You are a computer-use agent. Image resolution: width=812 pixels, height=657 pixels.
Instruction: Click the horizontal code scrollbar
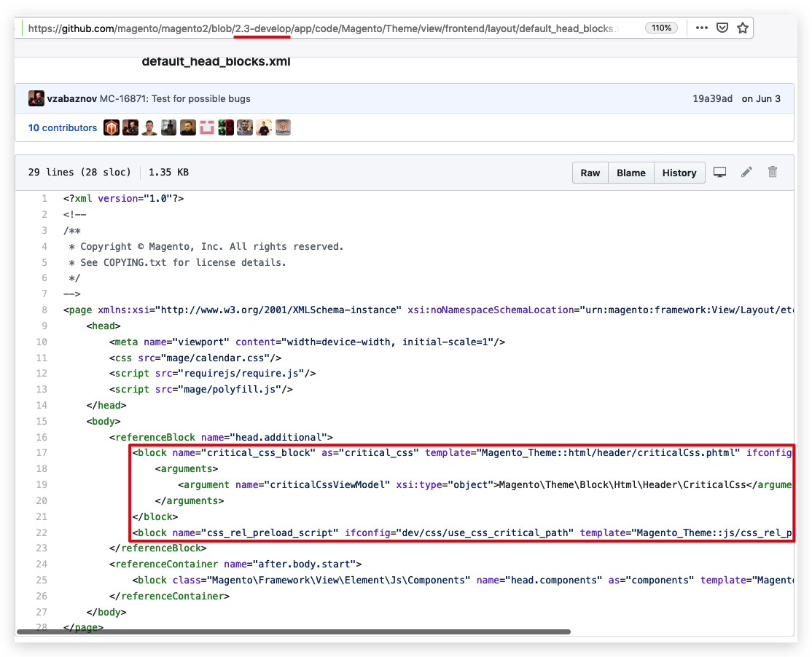tap(294, 632)
